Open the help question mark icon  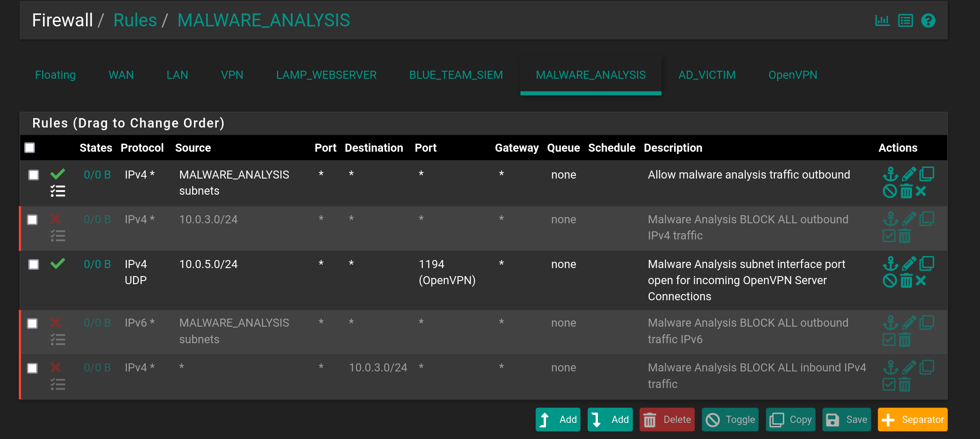click(x=928, y=20)
